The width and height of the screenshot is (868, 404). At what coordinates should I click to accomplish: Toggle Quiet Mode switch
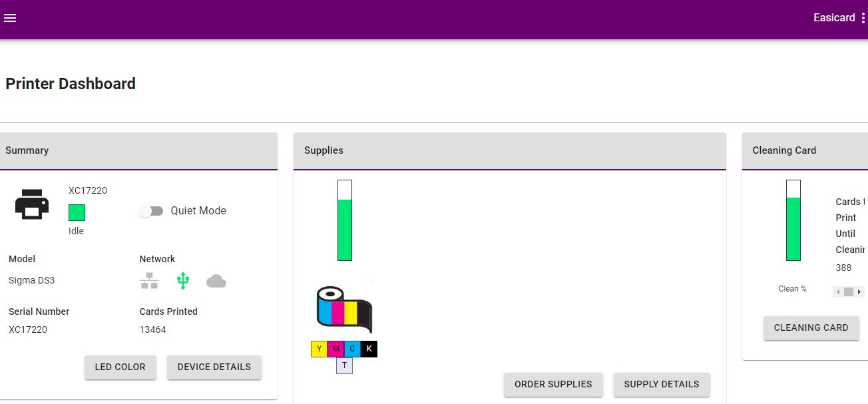tap(151, 211)
